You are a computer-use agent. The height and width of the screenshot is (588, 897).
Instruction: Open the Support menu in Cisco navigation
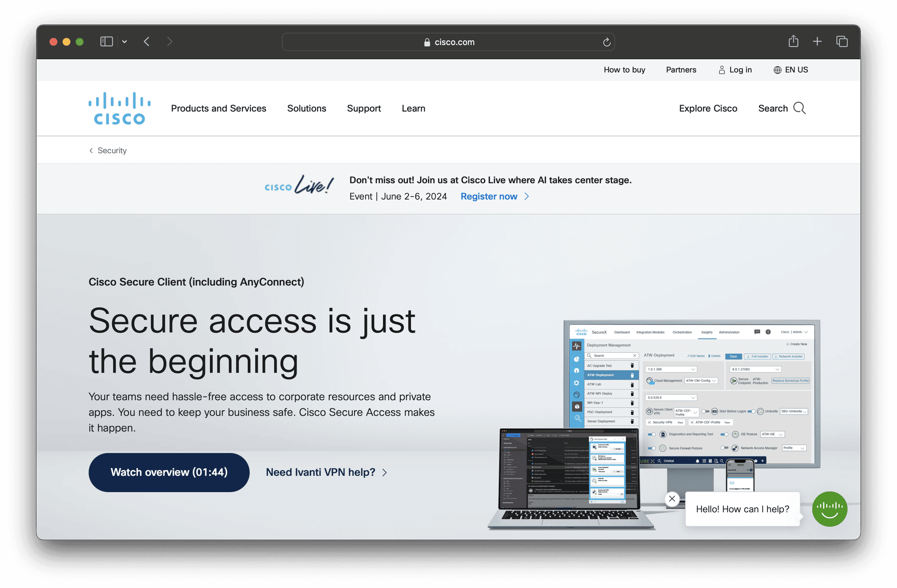click(x=364, y=108)
